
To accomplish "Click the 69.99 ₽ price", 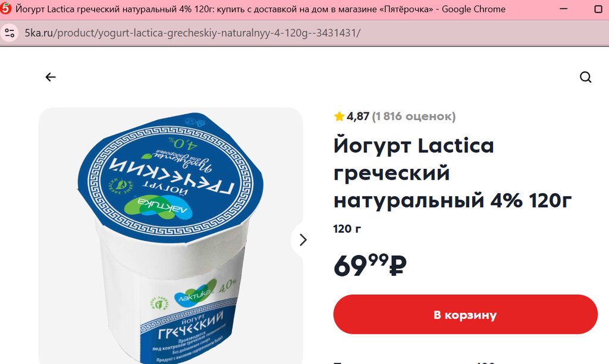I will (x=370, y=265).
